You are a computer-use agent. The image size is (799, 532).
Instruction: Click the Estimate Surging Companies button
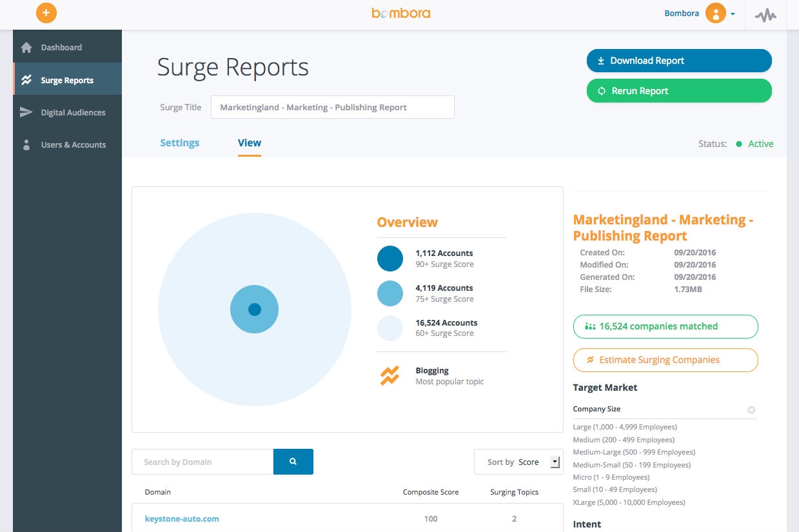(666, 360)
